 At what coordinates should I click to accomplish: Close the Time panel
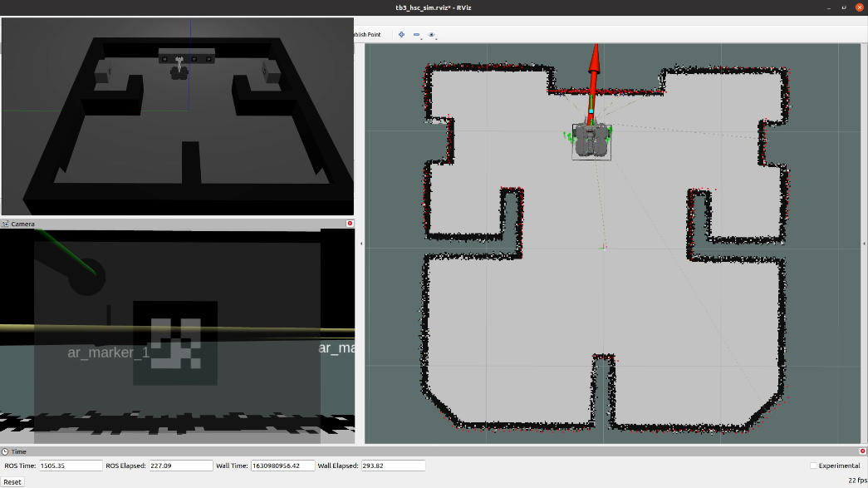point(862,451)
